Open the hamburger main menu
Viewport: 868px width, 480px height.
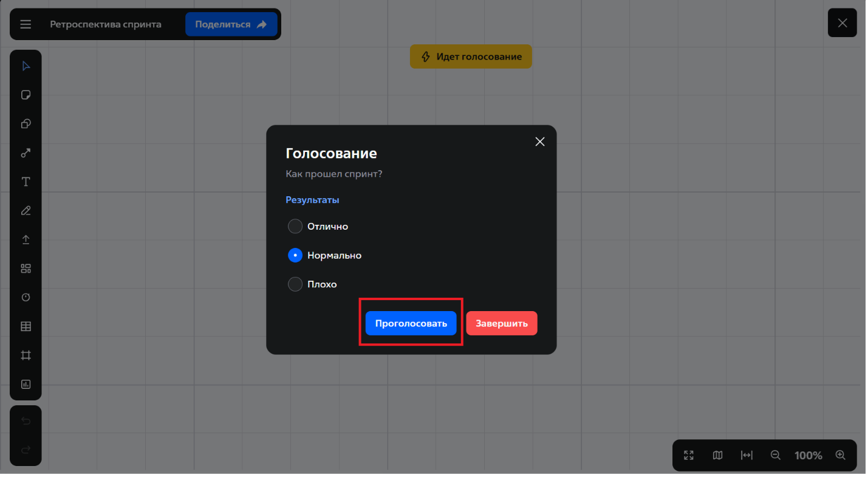(x=26, y=24)
